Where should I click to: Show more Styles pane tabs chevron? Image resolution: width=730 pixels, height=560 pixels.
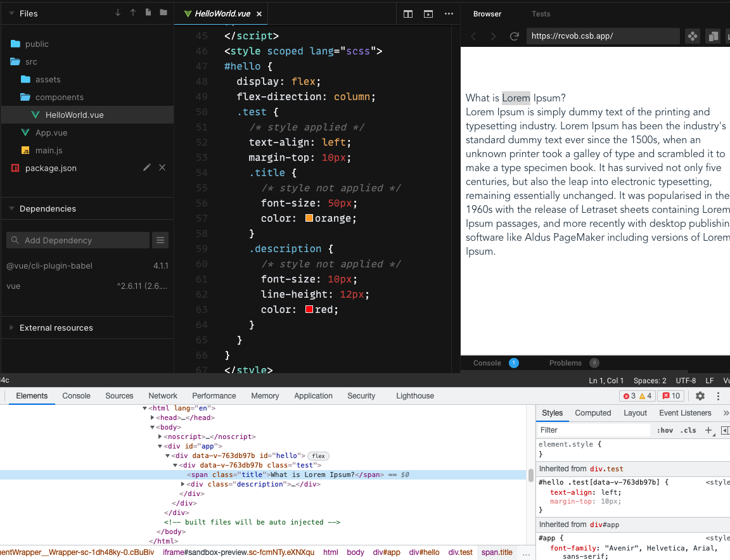click(x=726, y=413)
